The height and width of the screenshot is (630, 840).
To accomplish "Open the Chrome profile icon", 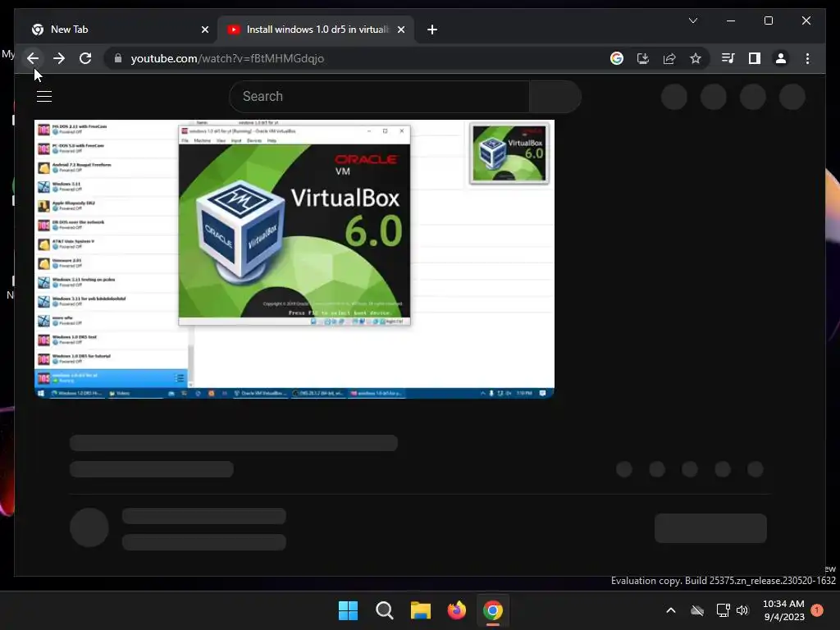I will (781, 58).
